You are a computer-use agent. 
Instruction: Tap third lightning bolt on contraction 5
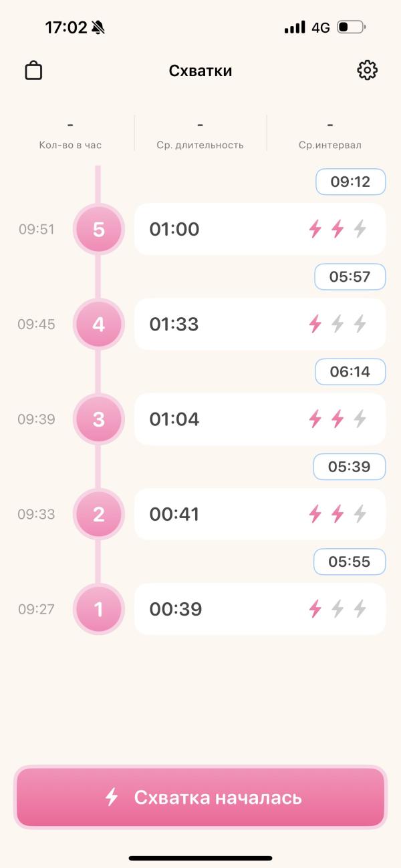click(360, 229)
